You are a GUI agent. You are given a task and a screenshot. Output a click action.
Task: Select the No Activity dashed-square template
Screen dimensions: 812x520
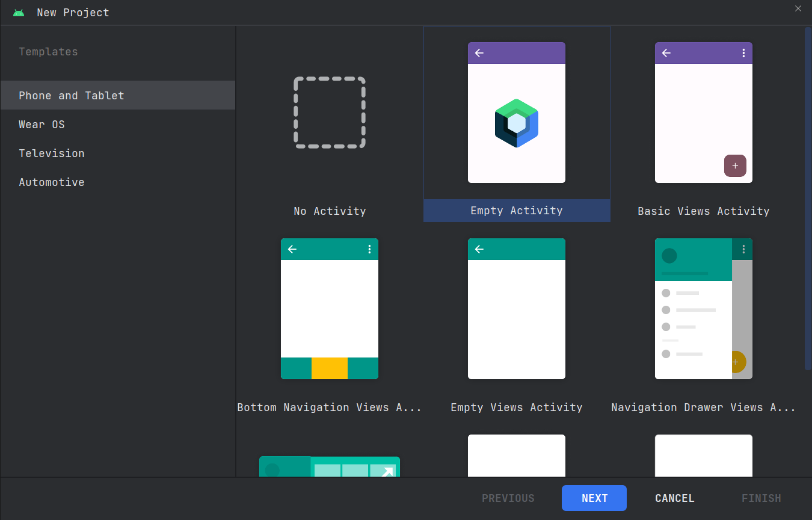330,113
